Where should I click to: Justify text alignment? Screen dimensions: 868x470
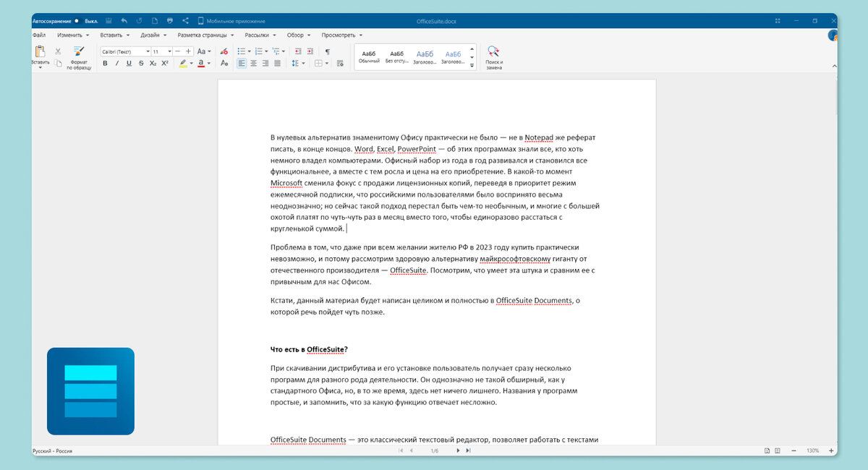[x=277, y=63]
